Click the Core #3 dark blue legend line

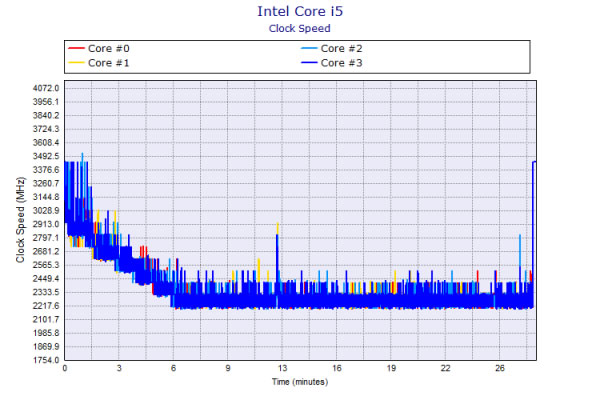tap(309, 63)
